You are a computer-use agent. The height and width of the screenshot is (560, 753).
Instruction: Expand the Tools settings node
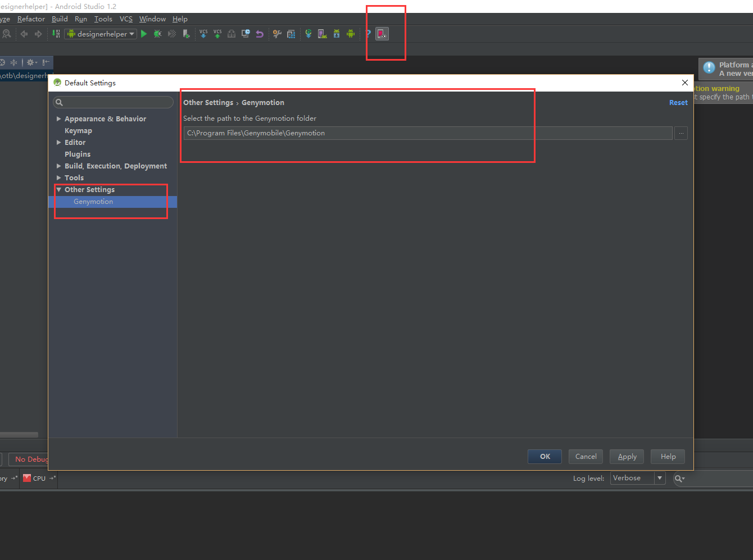(58, 177)
